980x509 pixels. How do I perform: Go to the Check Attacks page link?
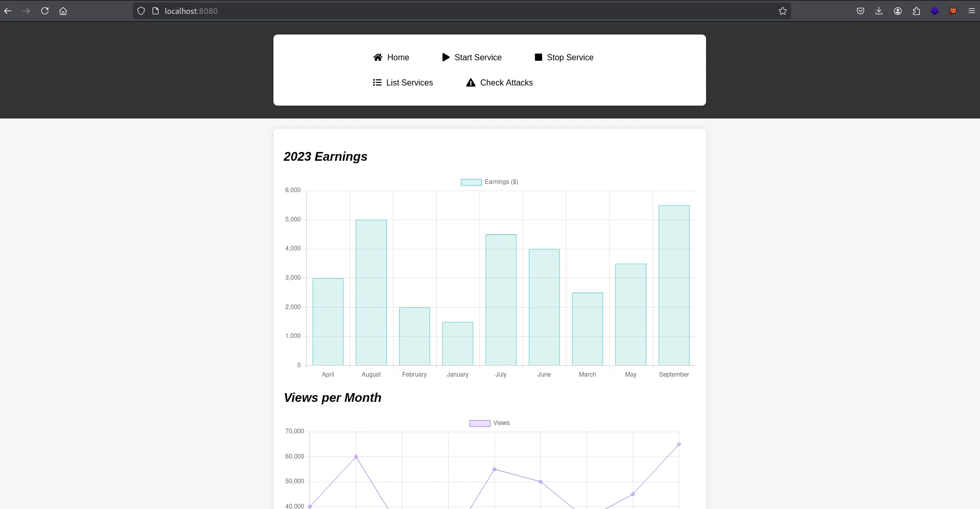506,82
